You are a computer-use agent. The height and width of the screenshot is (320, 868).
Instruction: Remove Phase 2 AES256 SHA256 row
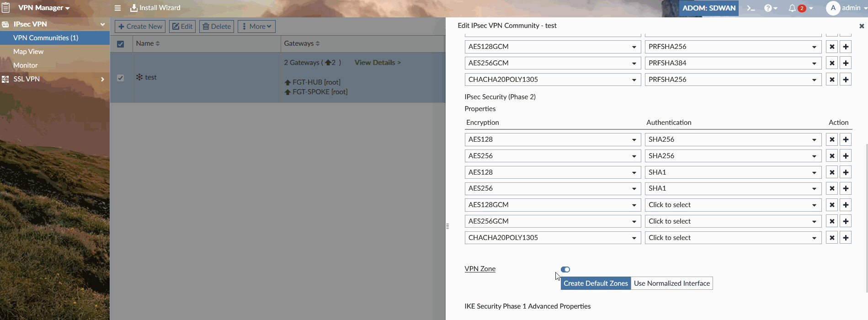pyautogui.click(x=832, y=156)
